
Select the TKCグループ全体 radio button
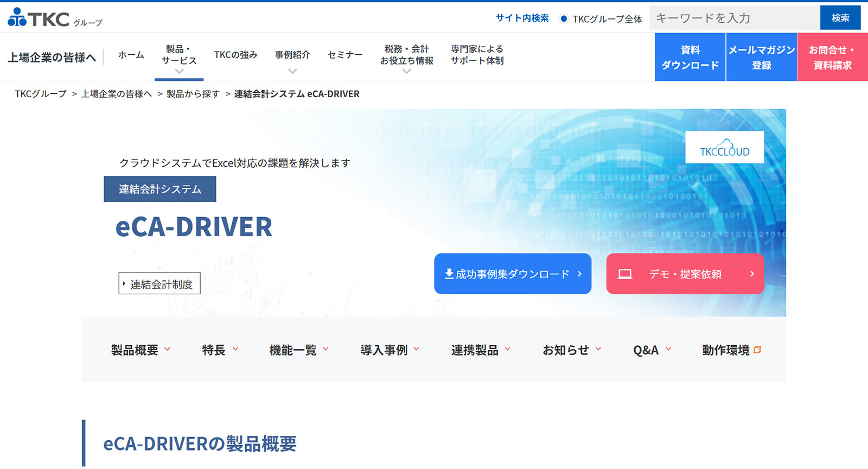click(x=564, y=19)
